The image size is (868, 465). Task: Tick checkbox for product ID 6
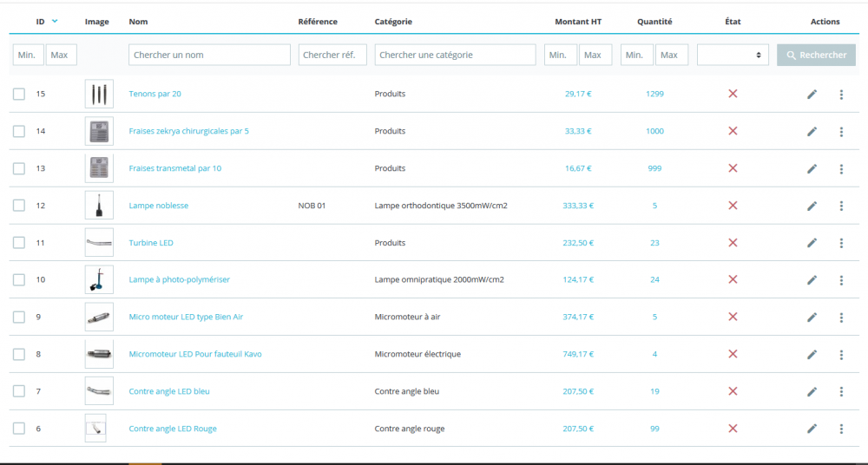click(19, 429)
